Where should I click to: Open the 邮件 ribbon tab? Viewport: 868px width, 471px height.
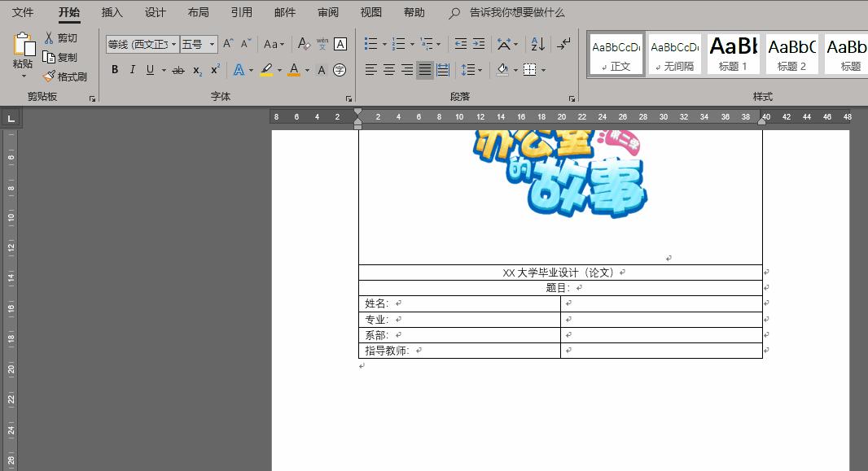click(x=284, y=12)
